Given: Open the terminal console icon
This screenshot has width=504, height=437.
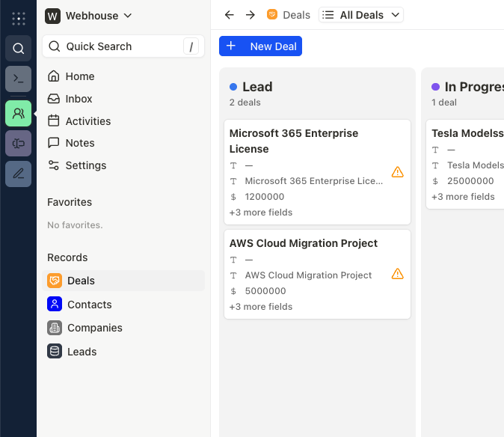Looking at the screenshot, I should pyautogui.click(x=19, y=79).
